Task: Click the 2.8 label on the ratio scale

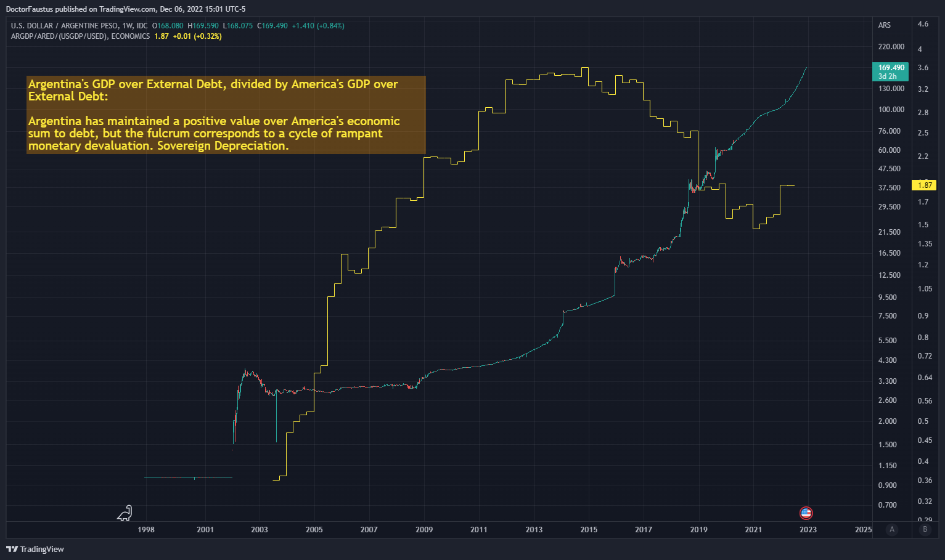Action: [923, 113]
